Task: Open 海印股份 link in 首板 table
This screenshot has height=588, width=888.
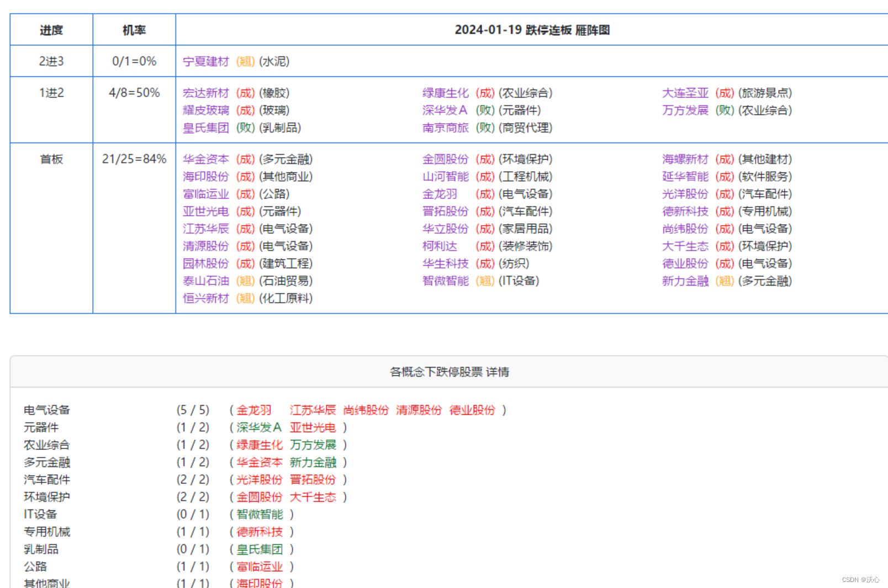Action: (x=205, y=177)
